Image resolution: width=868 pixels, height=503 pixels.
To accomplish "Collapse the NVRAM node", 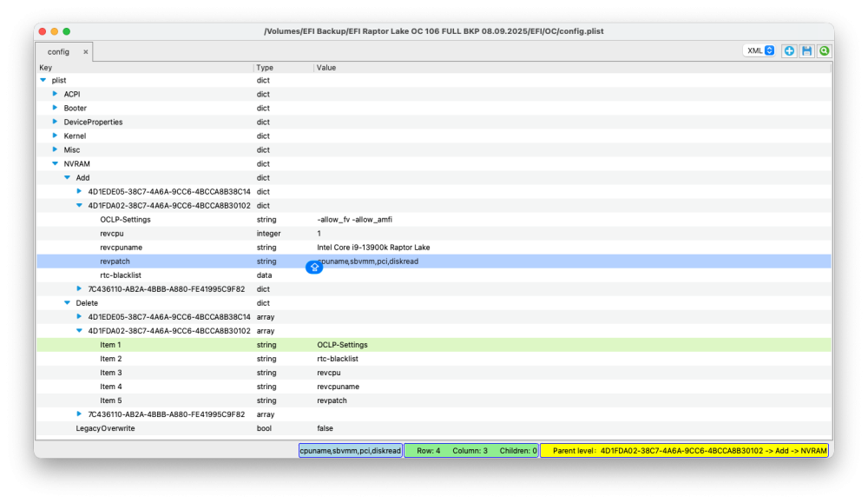I will (55, 164).
